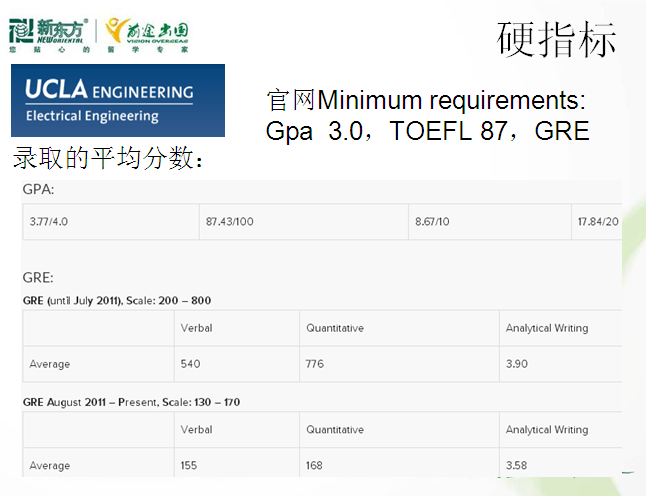This screenshot has width=646, height=496.
Task: Click the Vision Overseas logo
Action: (147, 31)
